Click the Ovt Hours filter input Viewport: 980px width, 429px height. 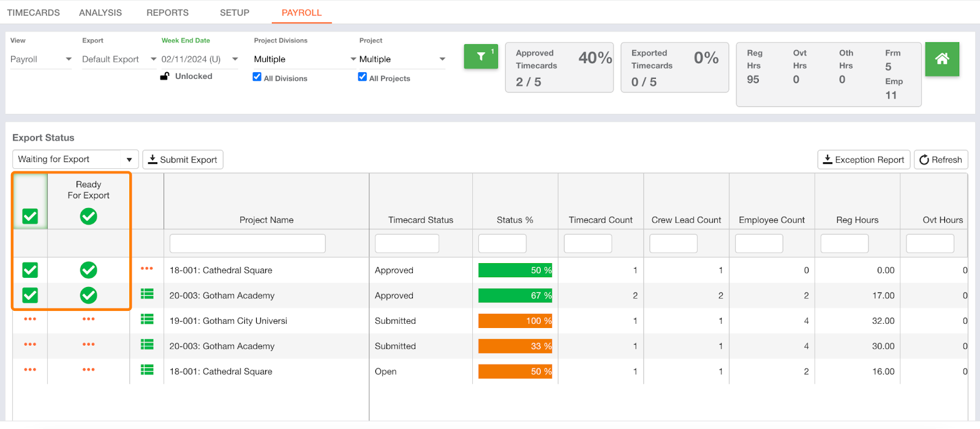(x=930, y=243)
